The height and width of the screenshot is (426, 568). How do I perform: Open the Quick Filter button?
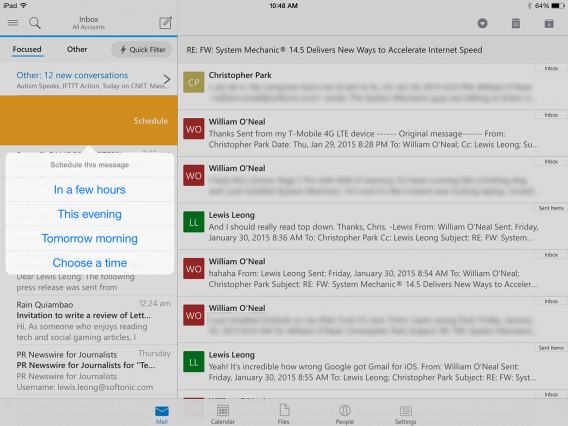coord(141,50)
